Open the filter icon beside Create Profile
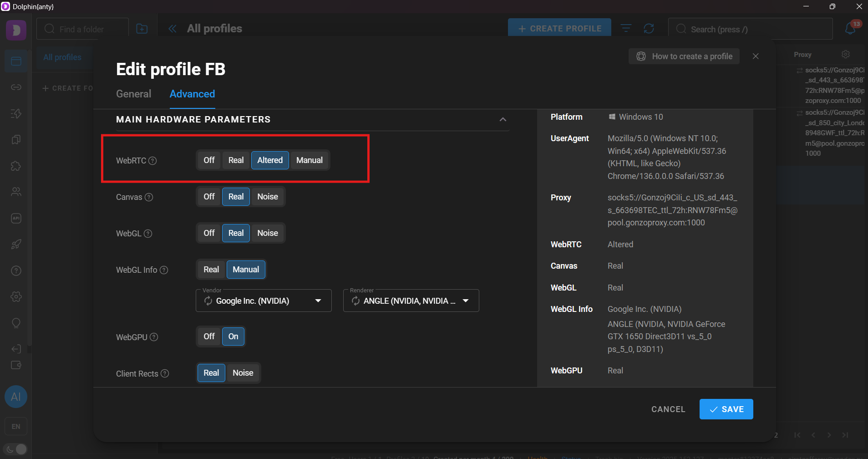This screenshot has height=459, width=868. tap(626, 29)
